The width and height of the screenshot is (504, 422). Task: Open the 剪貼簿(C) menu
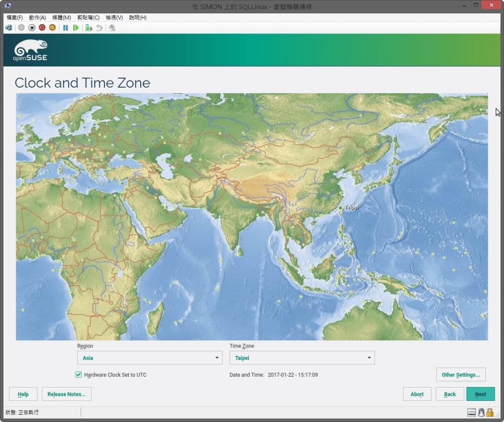coord(89,17)
